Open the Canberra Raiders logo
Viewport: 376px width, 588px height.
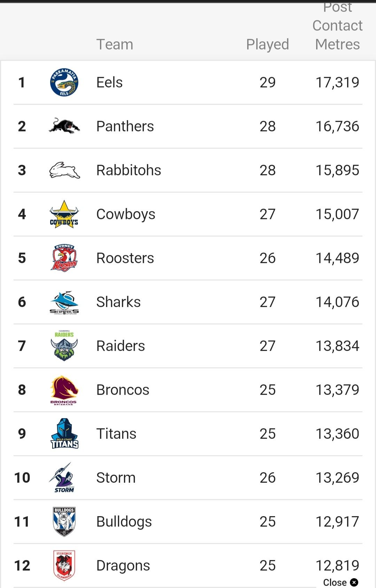[x=64, y=346]
